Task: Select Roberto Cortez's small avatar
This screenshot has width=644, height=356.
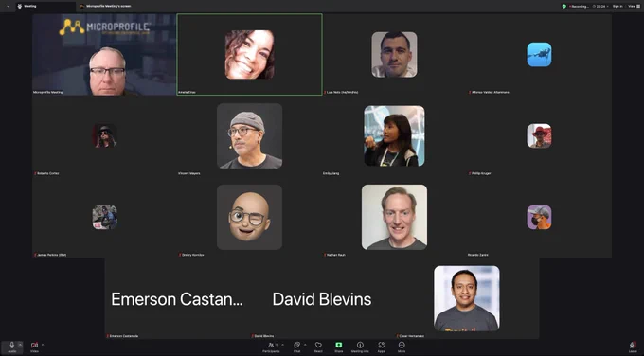Action: [x=105, y=136]
